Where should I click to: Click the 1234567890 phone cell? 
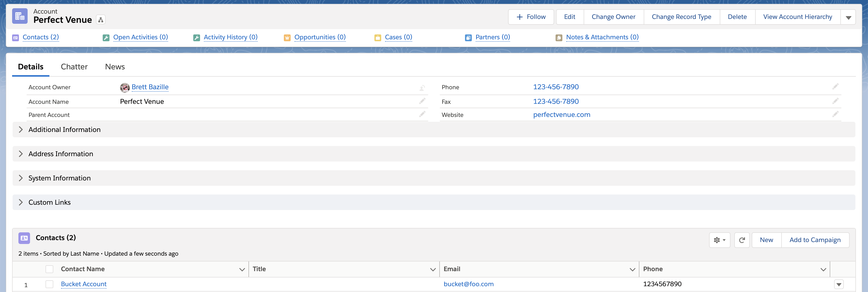[x=662, y=284]
